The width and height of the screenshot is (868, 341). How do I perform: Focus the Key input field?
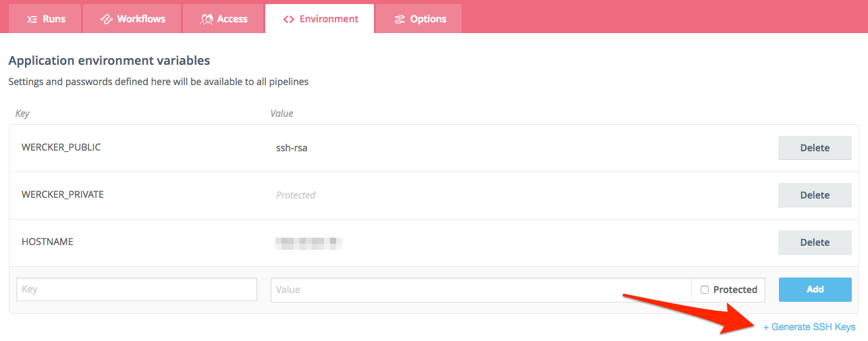(136, 289)
